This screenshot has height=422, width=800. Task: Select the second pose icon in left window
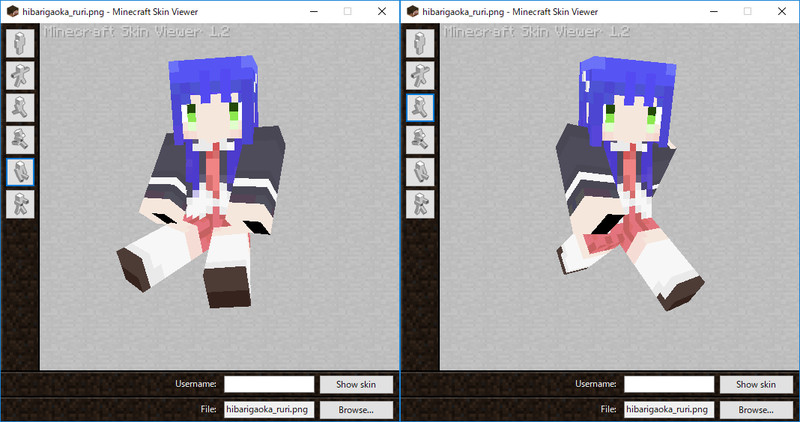(20, 75)
